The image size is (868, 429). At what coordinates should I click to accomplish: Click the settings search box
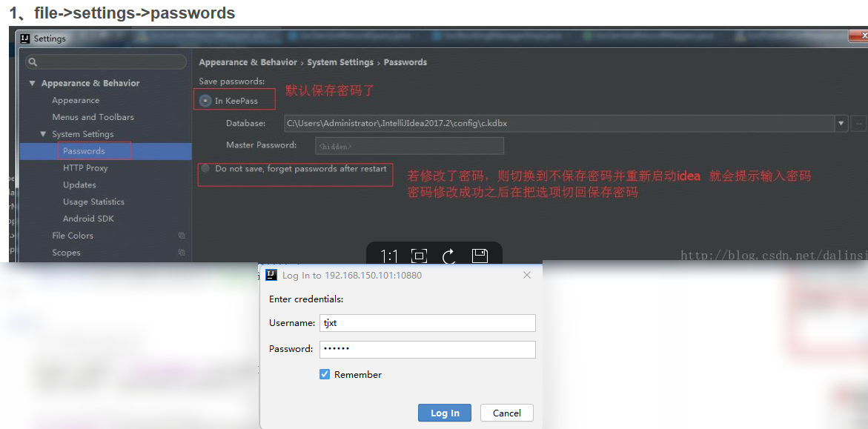coord(105,61)
